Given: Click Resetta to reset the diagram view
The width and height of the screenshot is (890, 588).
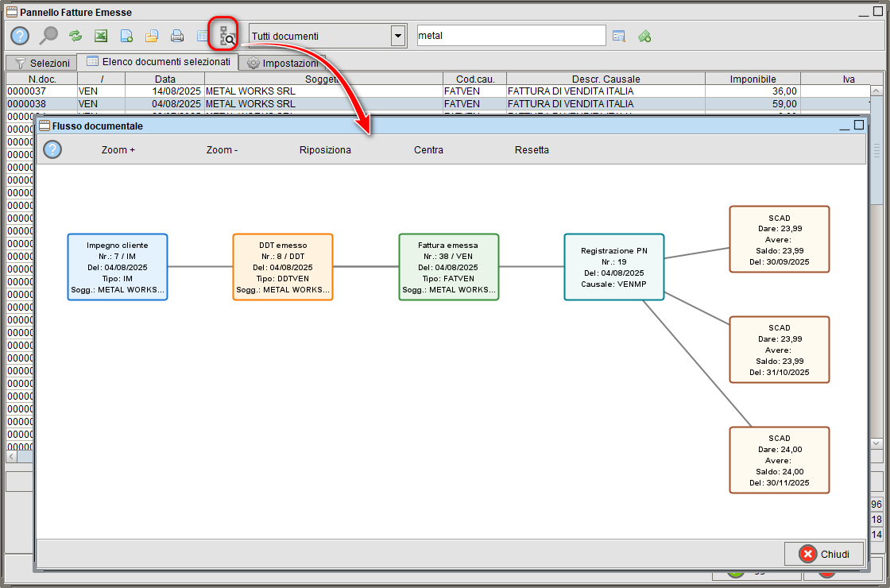Looking at the screenshot, I should pos(531,149).
